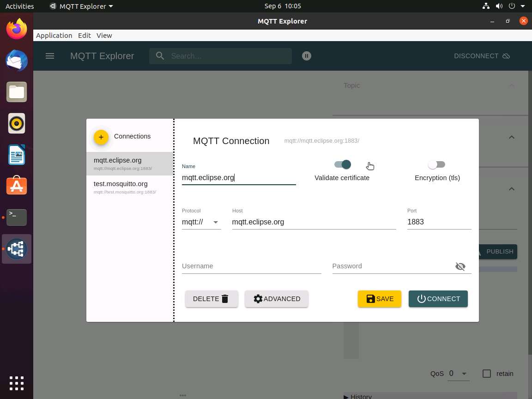The width and height of the screenshot is (532, 399).
Task: Click the search magnifier icon
Action: point(160,56)
